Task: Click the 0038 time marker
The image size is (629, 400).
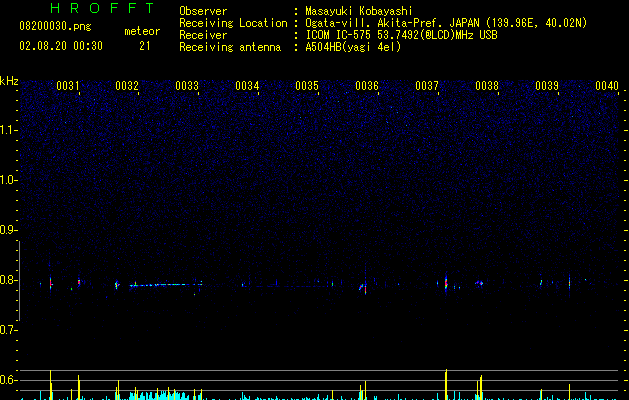Action: (487, 86)
